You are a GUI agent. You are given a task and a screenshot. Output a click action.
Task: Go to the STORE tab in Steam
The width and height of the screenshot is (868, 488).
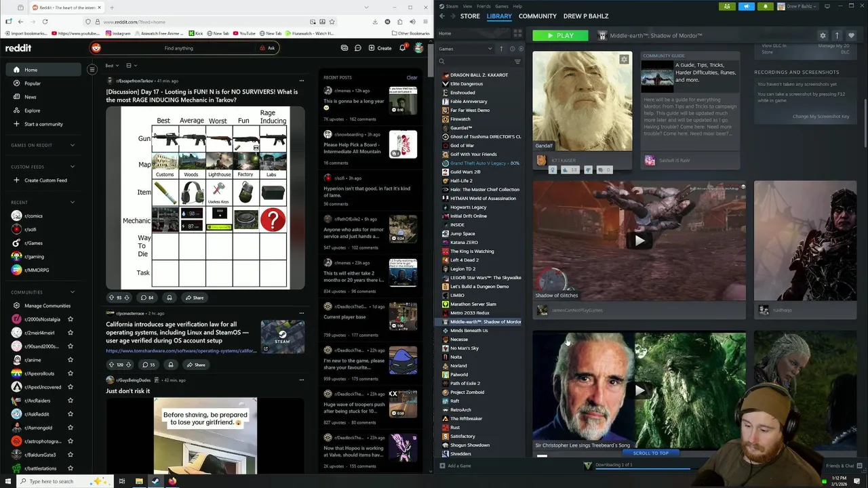coord(470,16)
